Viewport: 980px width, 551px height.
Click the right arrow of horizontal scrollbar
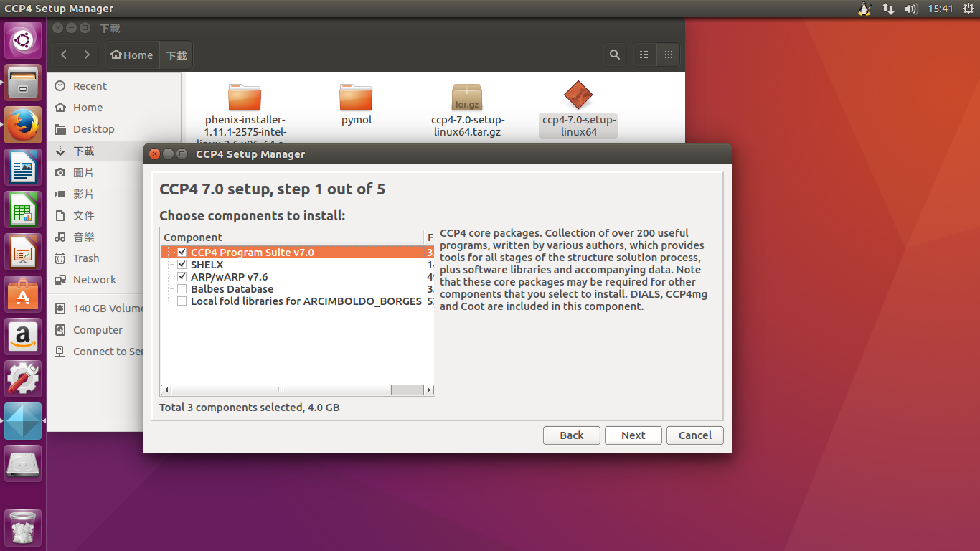click(x=429, y=390)
